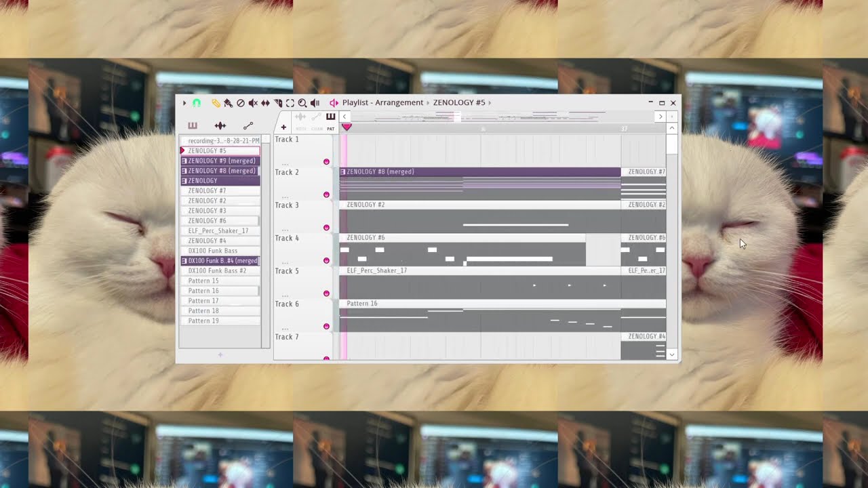This screenshot has height=488, width=868.
Task: Add new pattern with picker plus icon
Action: click(220, 354)
